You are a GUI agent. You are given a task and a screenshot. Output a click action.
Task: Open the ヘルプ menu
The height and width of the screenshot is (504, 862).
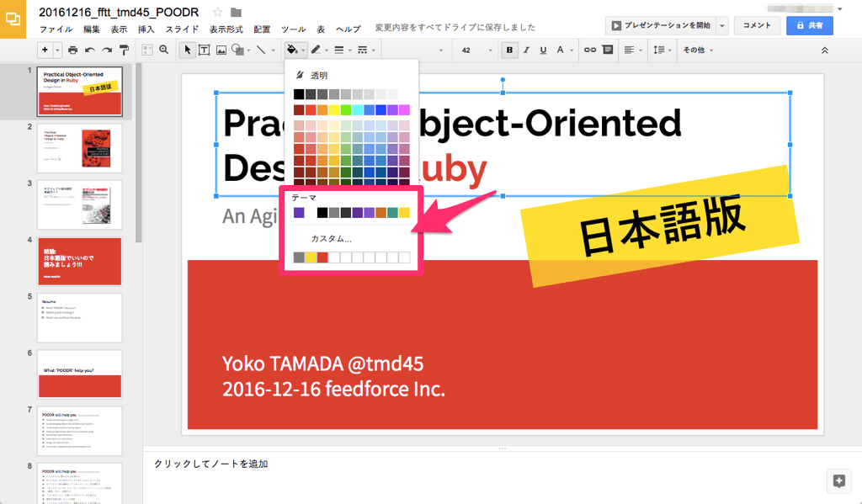(x=348, y=29)
